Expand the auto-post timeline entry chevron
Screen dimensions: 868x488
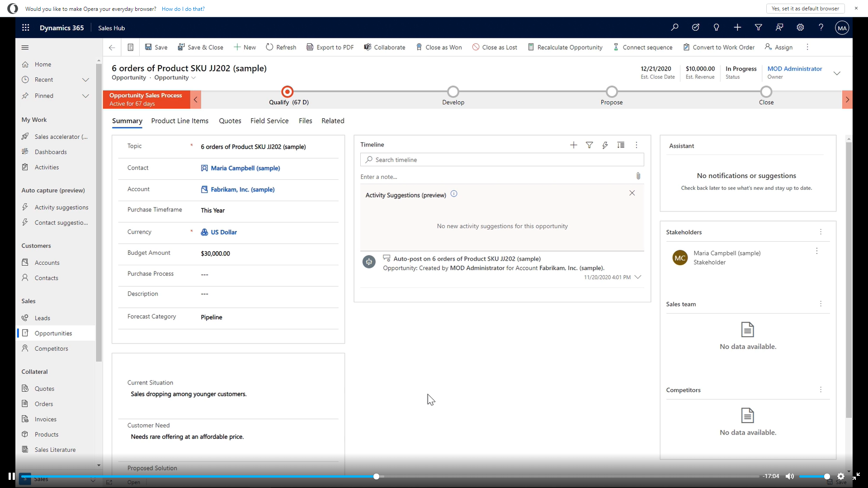tap(638, 277)
